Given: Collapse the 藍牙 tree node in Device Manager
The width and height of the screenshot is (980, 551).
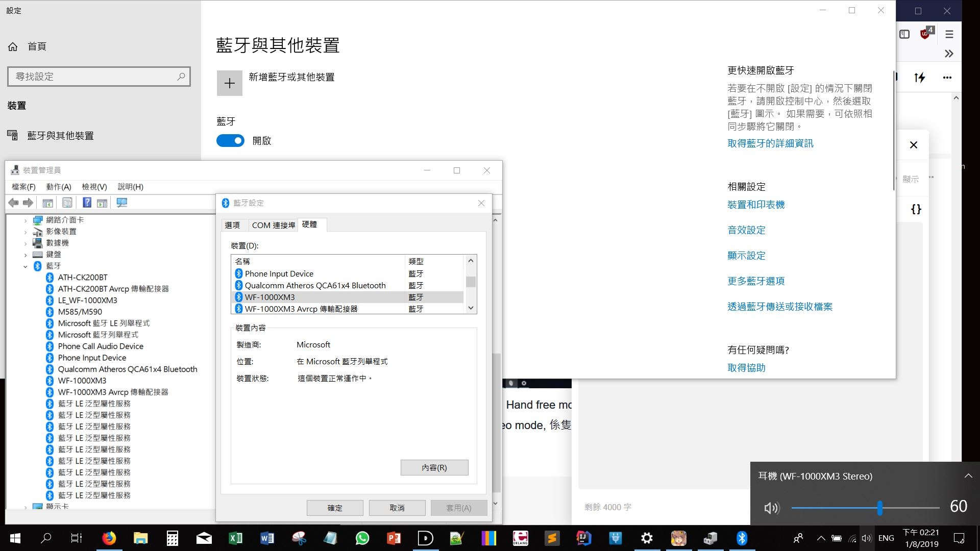Looking at the screenshot, I should pos(26,266).
